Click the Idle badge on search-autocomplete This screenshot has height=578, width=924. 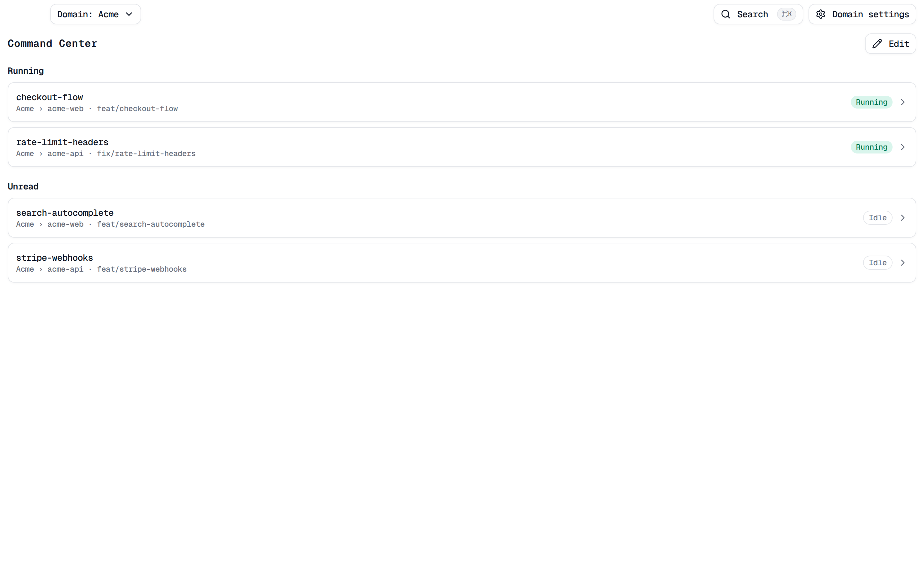click(877, 217)
